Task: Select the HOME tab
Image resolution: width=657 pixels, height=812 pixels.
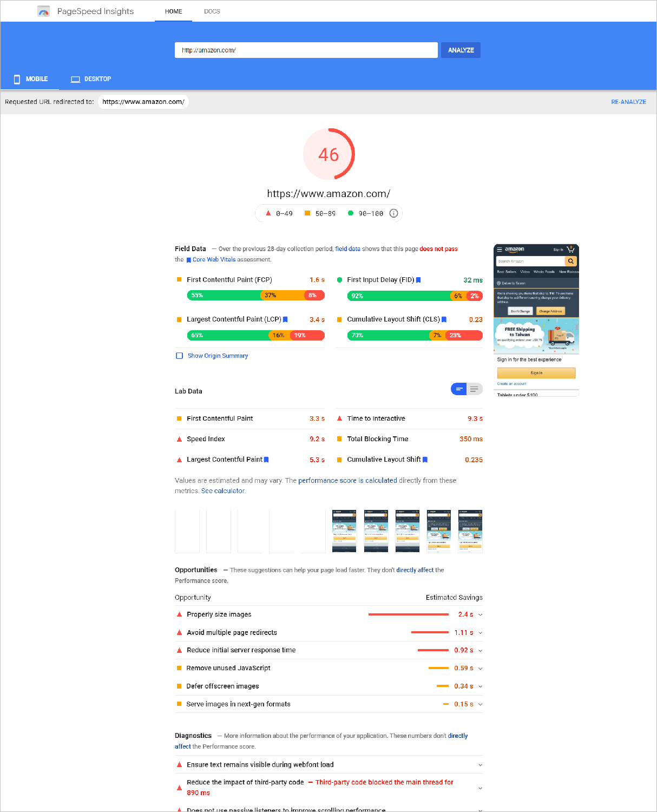Action: tap(173, 11)
